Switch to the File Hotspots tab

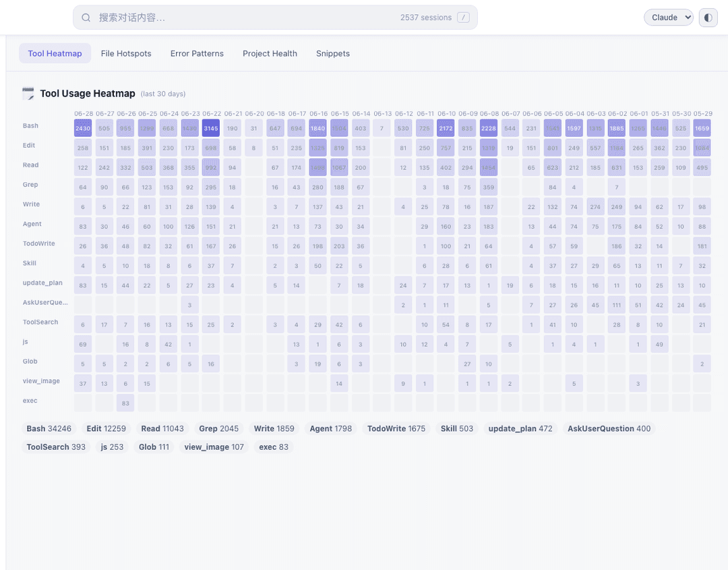pyautogui.click(x=126, y=53)
